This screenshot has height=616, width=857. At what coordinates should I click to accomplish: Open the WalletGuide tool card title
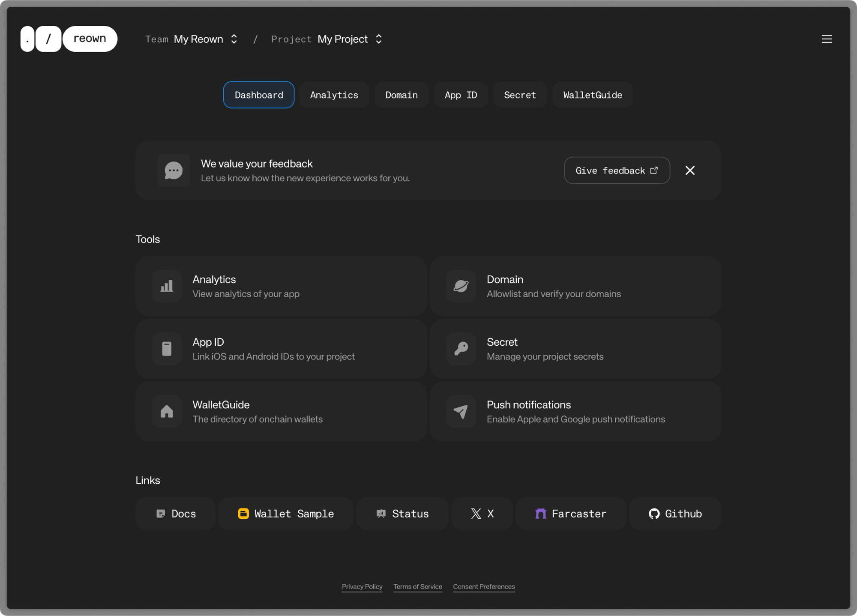[x=221, y=404]
